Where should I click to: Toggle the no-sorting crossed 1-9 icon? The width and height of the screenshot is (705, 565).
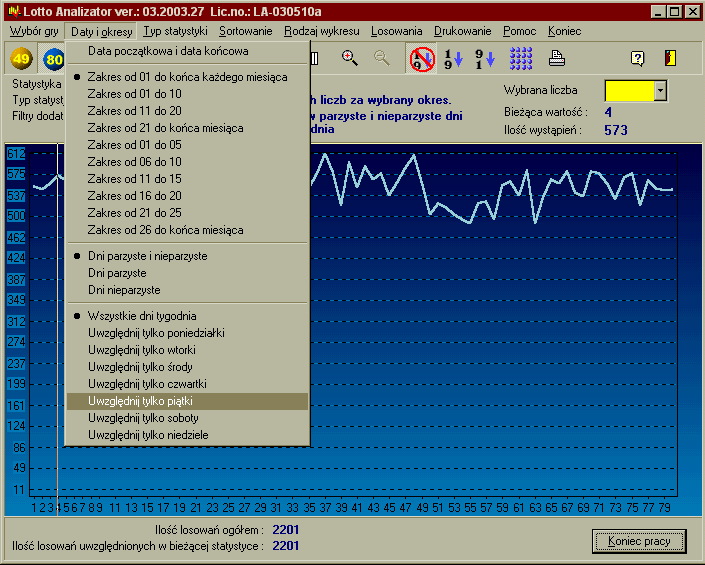tap(421, 58)
